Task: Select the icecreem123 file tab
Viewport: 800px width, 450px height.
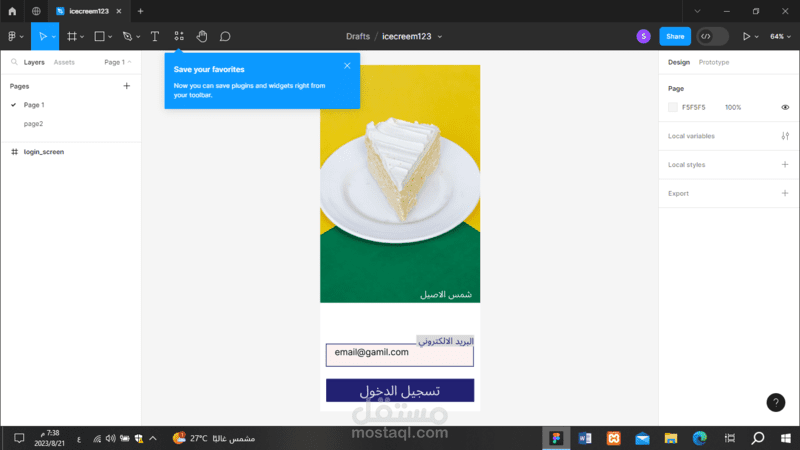Action: (89, 11)
